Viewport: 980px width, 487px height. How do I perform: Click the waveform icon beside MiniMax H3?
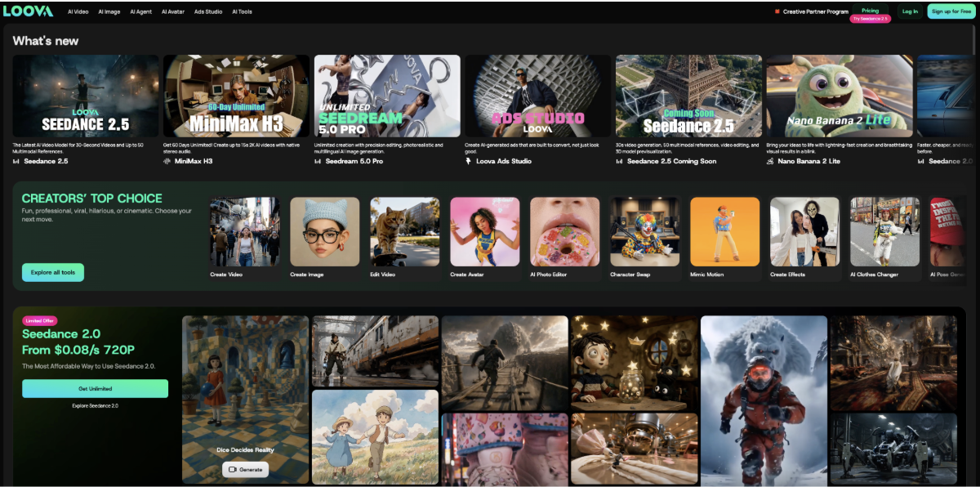coord(167,161)
